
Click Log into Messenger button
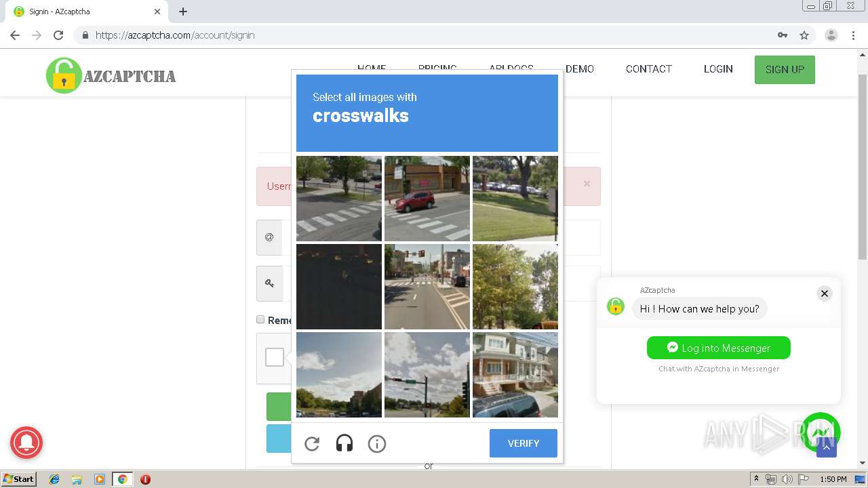(x=719, y=348)
